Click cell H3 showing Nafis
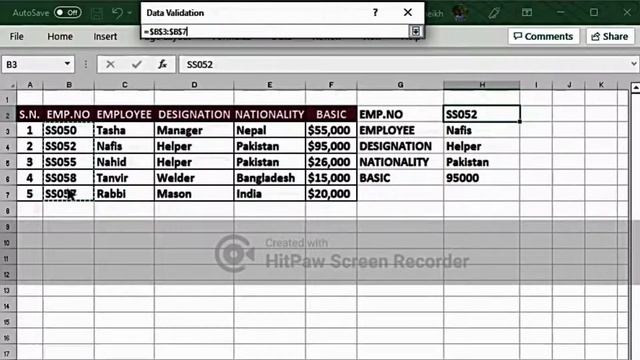Image resolution: width=640 pixels, height=360 pixels. pos(482,130)
